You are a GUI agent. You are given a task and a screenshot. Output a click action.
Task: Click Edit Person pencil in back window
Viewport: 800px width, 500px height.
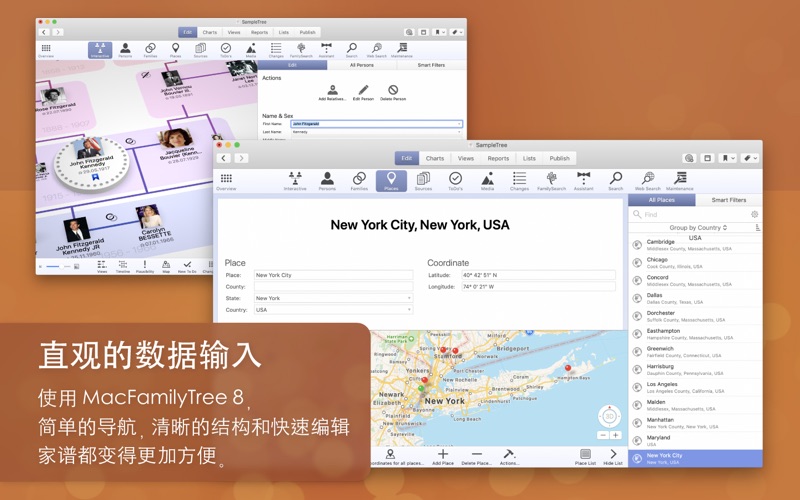tap(363, 93)
